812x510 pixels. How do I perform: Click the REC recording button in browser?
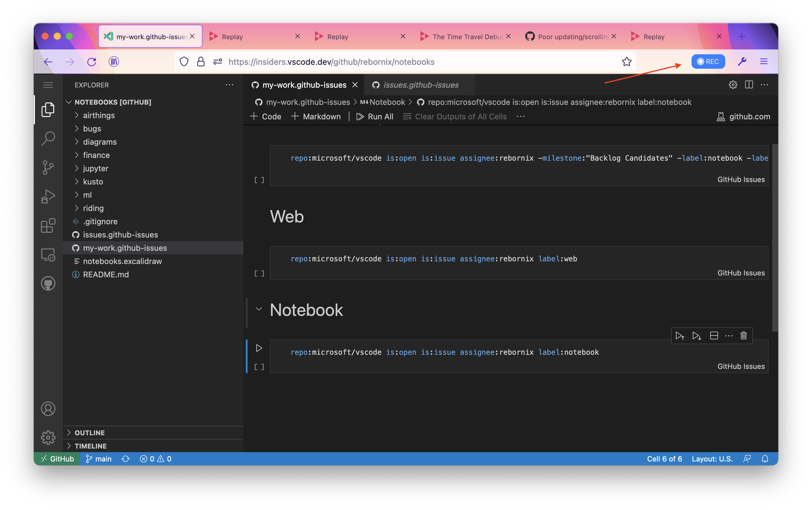(707, 61)
